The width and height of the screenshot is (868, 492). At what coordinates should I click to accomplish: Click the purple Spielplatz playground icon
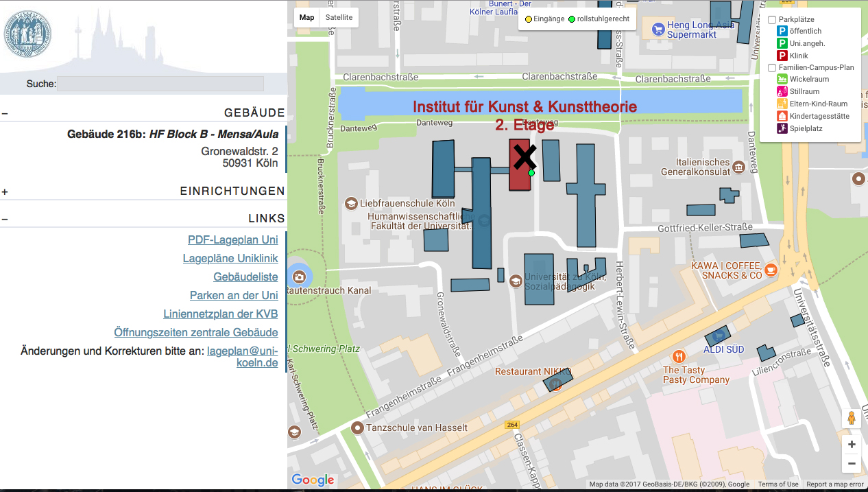click(782, 128)
